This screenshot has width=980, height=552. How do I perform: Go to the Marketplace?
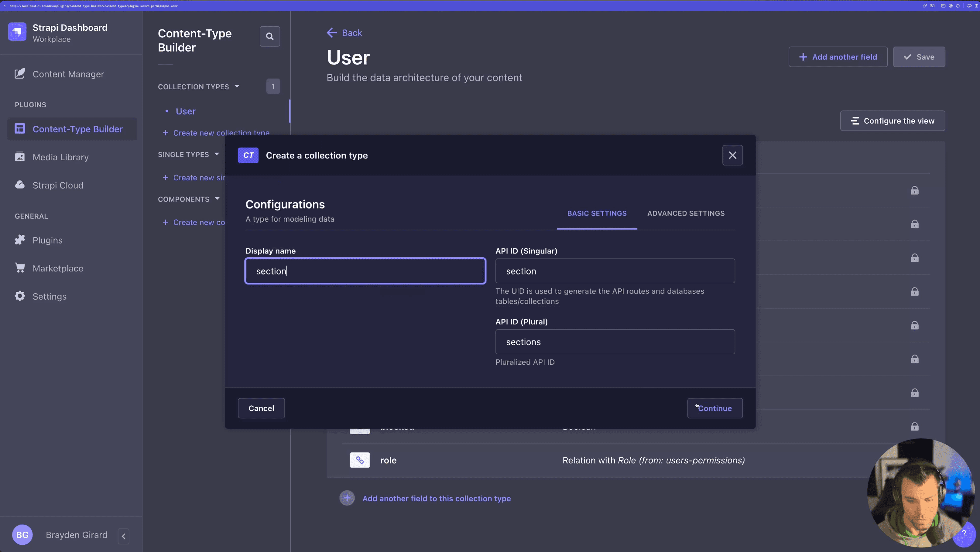pyautogui.click(x=49, y=268)
